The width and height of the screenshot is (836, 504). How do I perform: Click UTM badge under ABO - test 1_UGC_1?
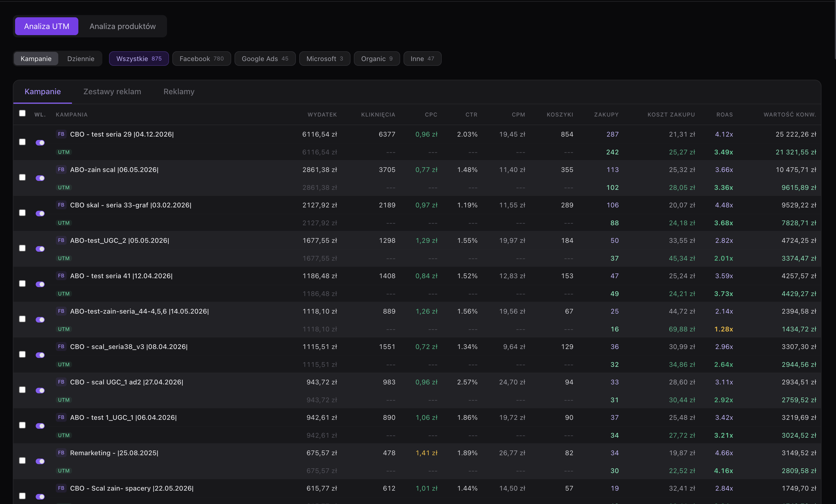(64, 435)
